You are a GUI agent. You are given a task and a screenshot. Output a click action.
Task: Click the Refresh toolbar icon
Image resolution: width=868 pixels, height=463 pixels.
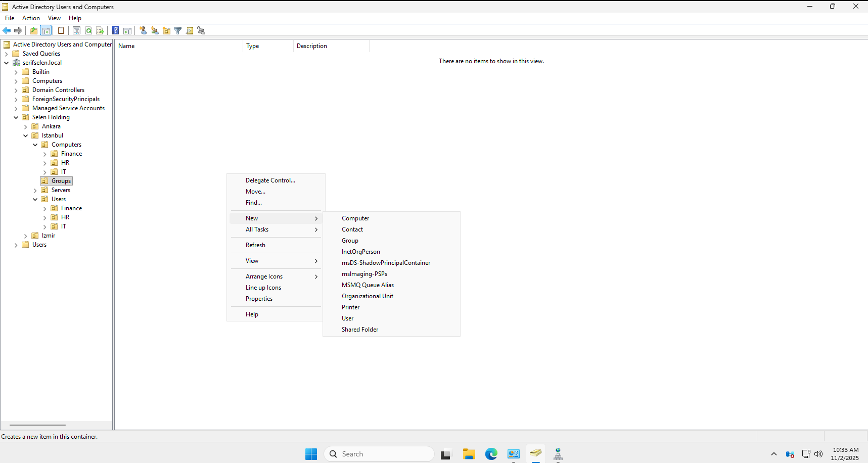(x=88, y=31)
